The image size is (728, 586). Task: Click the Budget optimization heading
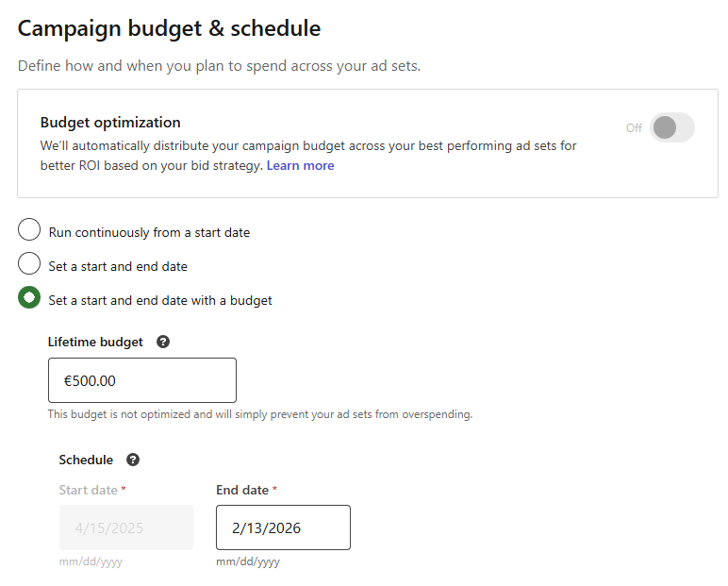110,122
